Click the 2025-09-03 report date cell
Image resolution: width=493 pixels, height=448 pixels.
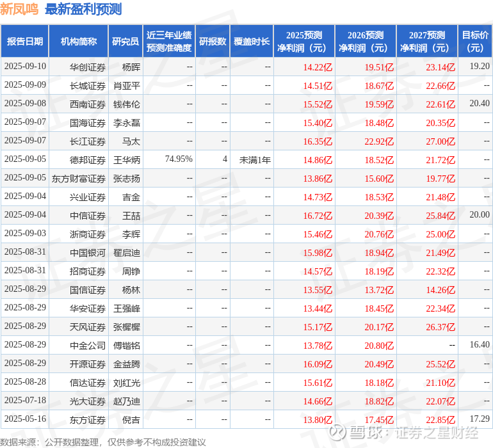point(25,233)
